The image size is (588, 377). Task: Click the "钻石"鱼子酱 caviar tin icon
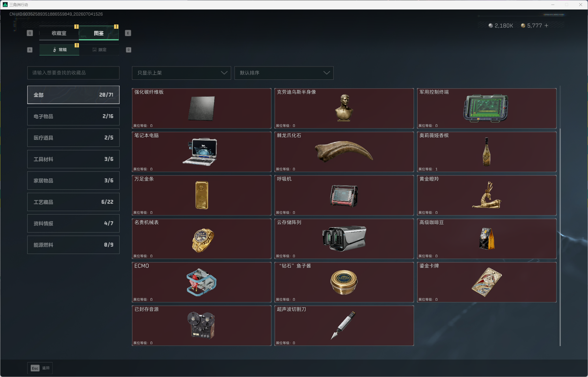point(344,282)
